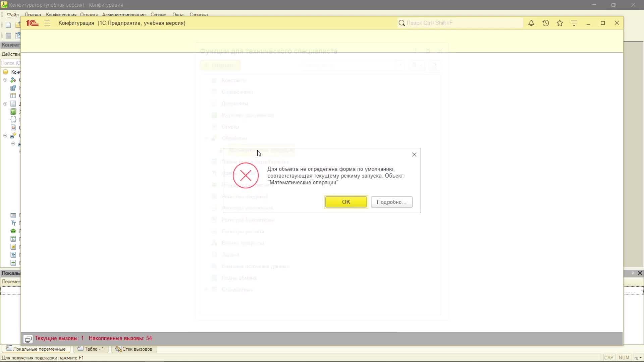
Task: Select the Общие colored balls tree icon
Action: pyautogui.click(x=13, y=80)
